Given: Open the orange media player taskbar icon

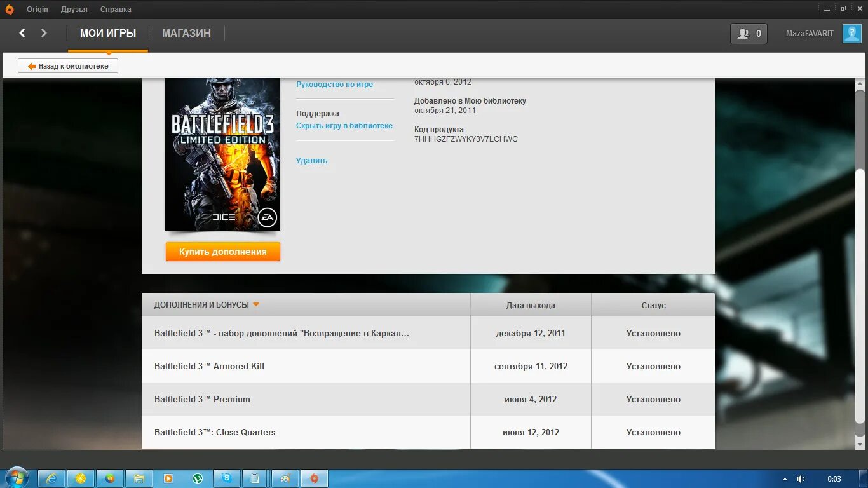Looking at the screenshot, I should [x=168, y=478].
